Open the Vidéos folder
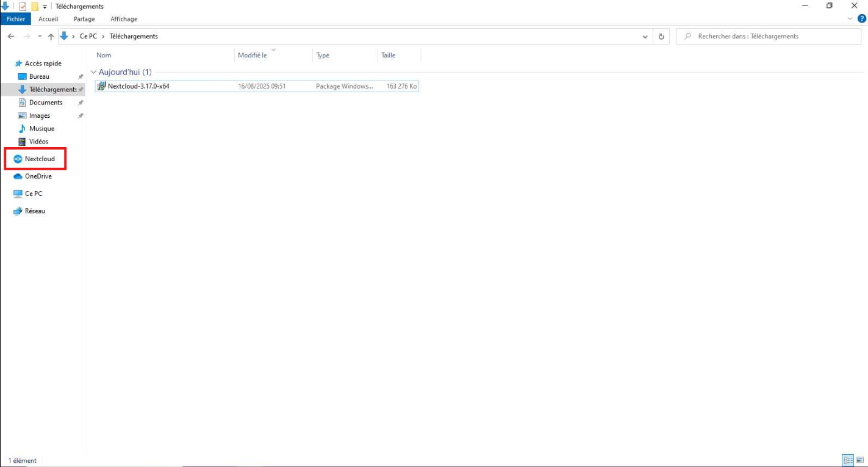Image resolution: width=868 pixels, height=467 pixels. tap(38, 142)
